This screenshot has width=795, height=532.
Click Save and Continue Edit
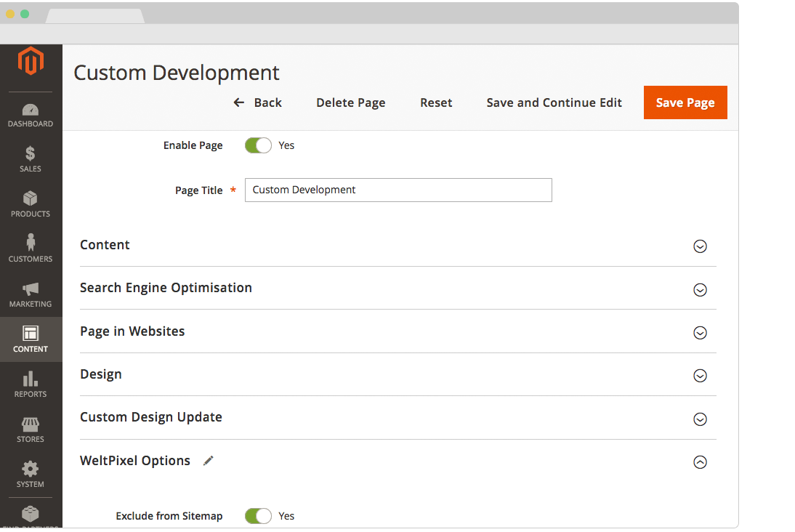[x=554, y=102]
